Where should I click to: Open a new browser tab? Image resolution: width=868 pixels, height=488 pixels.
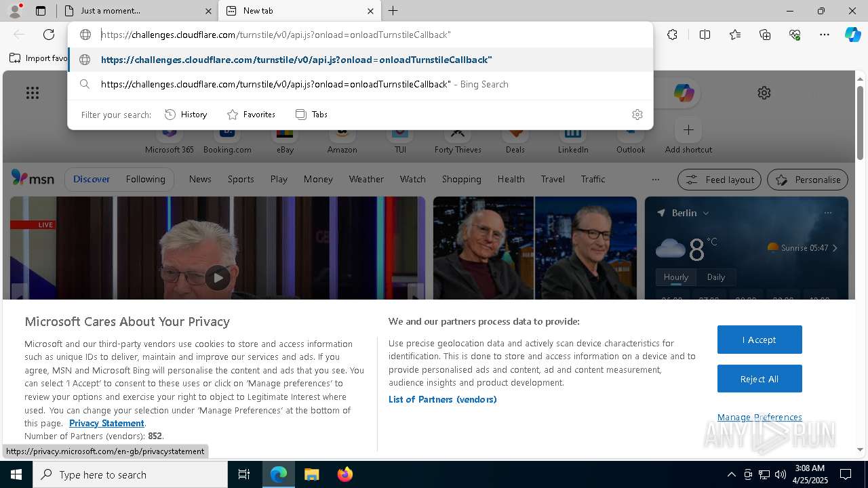[393, 11]
